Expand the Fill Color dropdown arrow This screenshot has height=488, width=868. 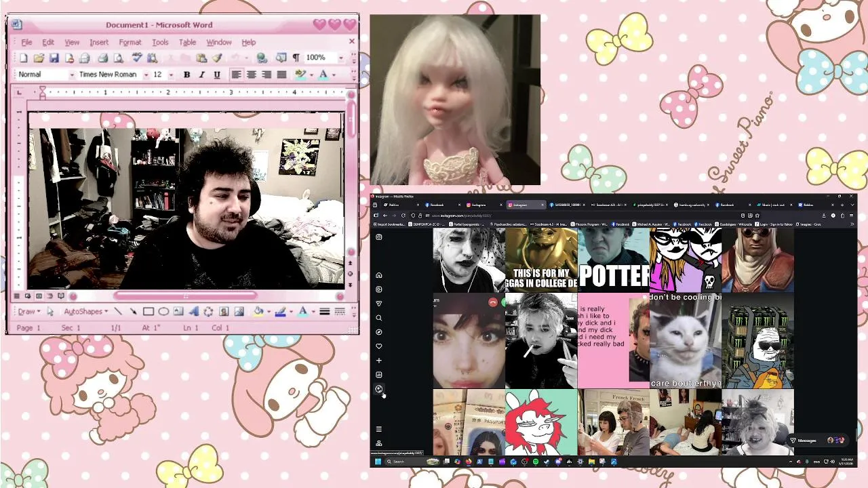(268, 312)
